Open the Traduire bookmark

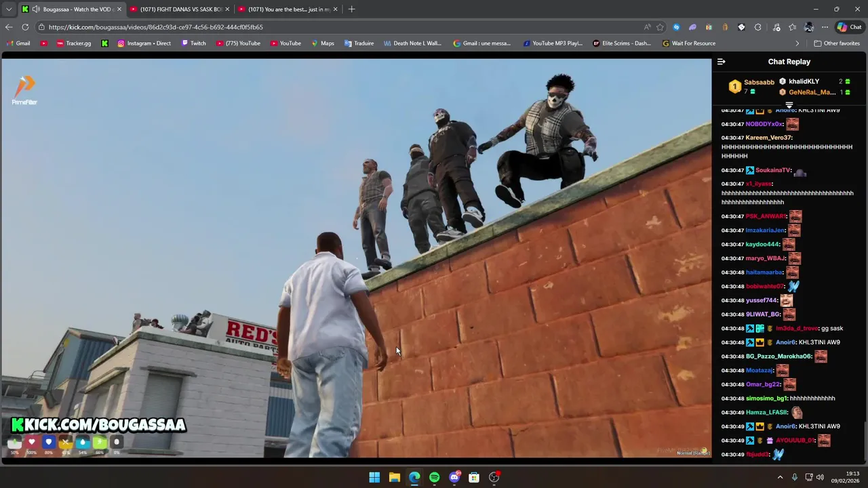[359, 43]
